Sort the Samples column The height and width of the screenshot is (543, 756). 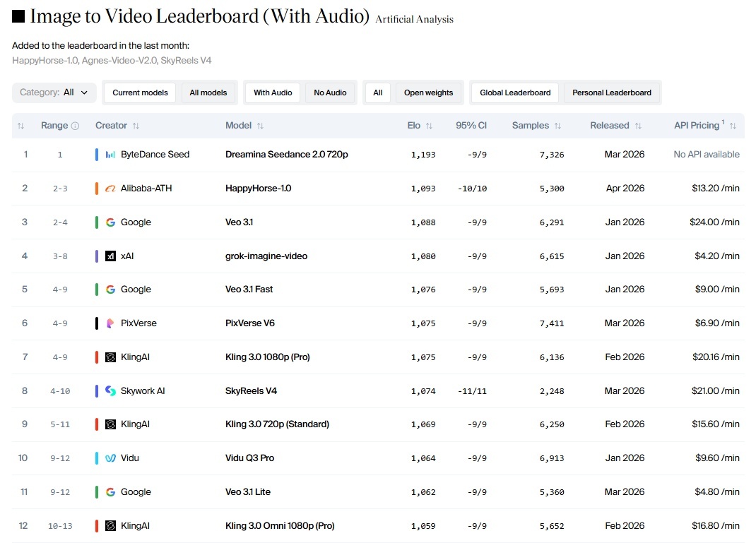pyautogui.click(x=558, y=126)
